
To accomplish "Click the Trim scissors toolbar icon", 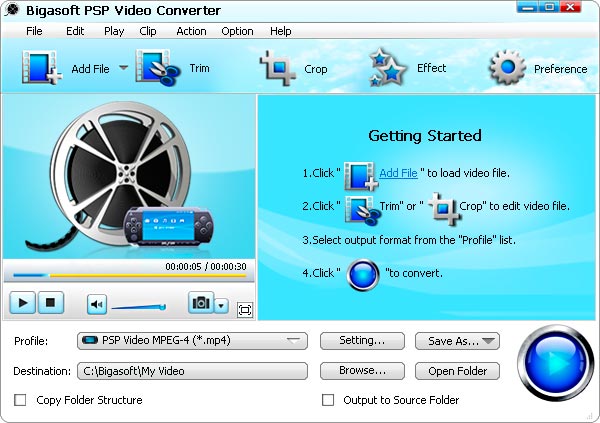I will coord(158,68).
